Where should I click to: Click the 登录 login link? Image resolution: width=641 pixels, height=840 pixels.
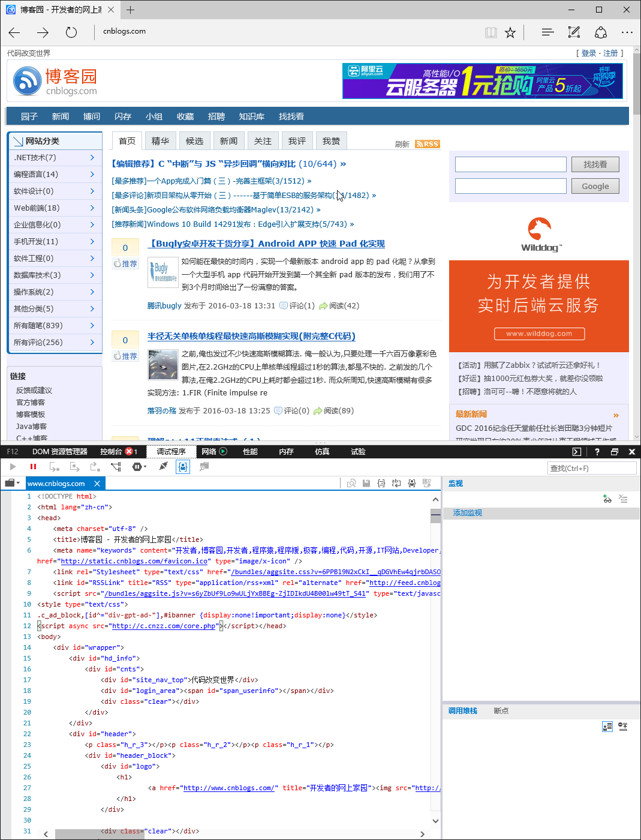tap(589, 53)
